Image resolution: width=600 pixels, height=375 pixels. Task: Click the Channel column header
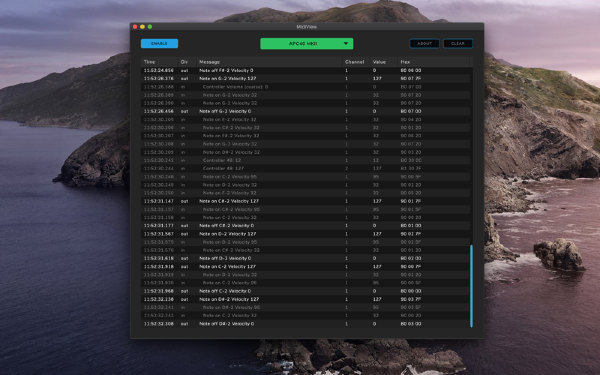pos(354,62)
